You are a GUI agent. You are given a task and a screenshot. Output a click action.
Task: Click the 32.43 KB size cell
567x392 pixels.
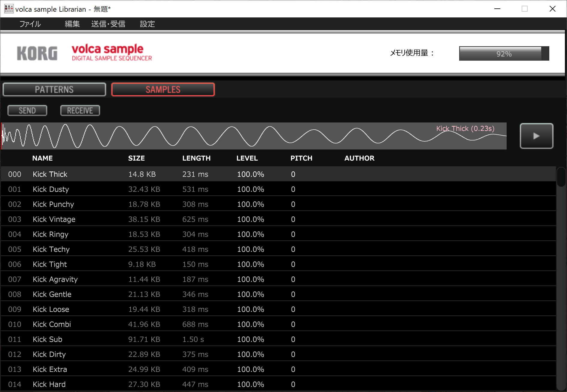tap(144, 189)
